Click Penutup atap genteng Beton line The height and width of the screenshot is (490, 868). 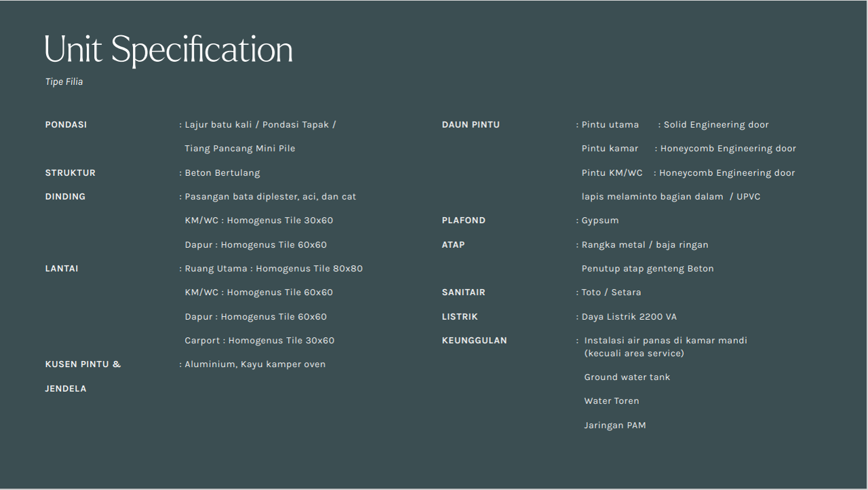click(x=647, y=269)
